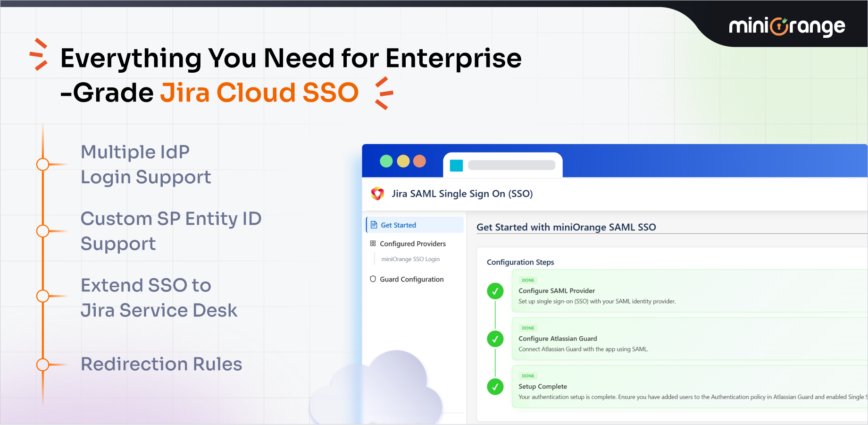Screen dimensions: 868x425
Task: Click the Multiple IdP Login Support feature text
Action: [x=146, y=164]
